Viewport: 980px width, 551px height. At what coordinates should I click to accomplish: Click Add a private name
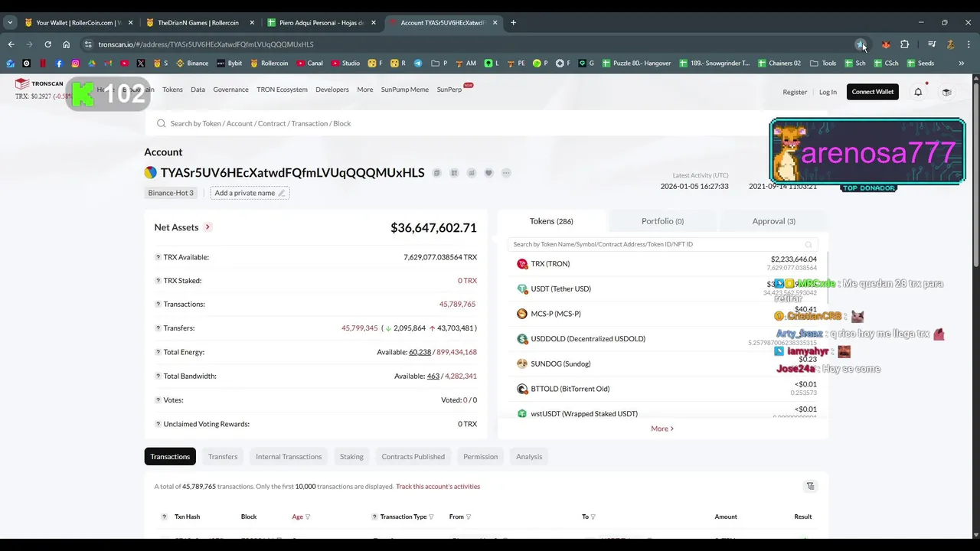point(250,193)
